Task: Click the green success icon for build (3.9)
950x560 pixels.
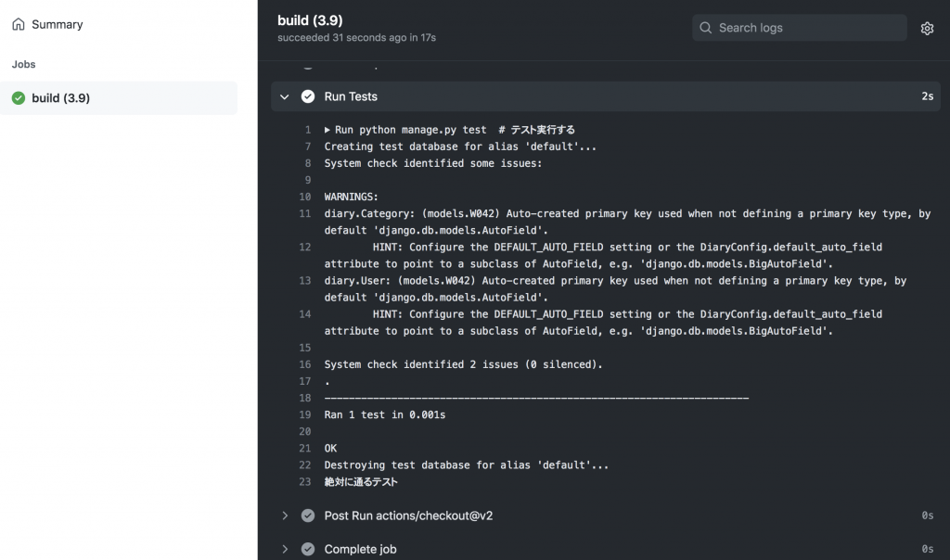Action: (x=19, y=98)
